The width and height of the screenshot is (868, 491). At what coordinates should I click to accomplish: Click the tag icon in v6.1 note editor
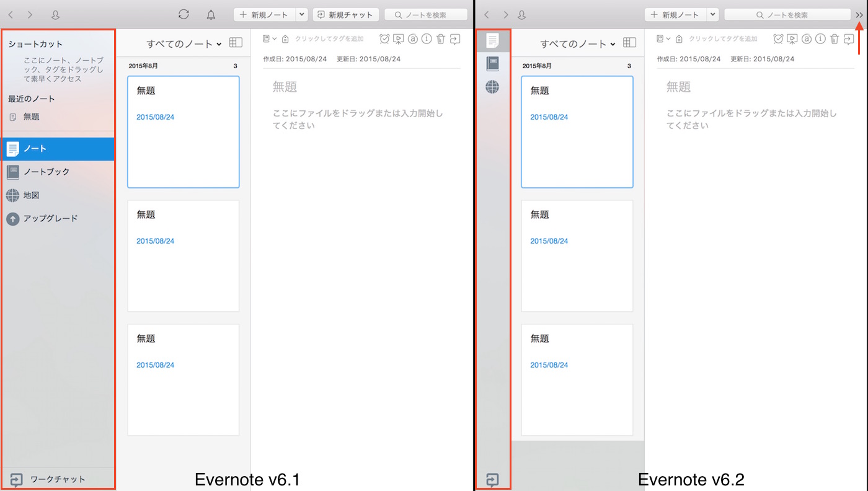pyautogui.click(x=285, y=38)
